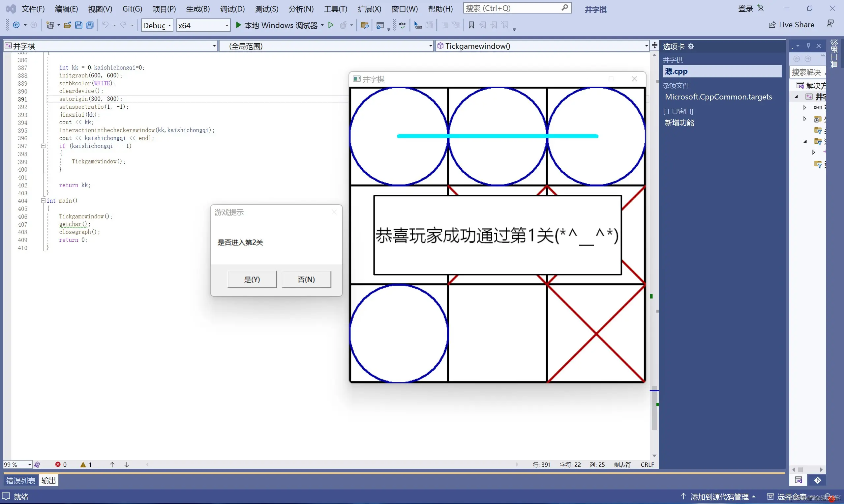
Task: Collapse the if block at line 397
Action: click(x=43, y=146)
